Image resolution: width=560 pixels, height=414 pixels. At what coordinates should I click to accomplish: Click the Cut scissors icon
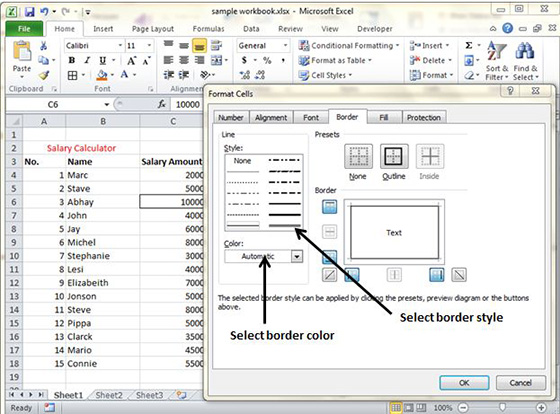pos(43,46)
